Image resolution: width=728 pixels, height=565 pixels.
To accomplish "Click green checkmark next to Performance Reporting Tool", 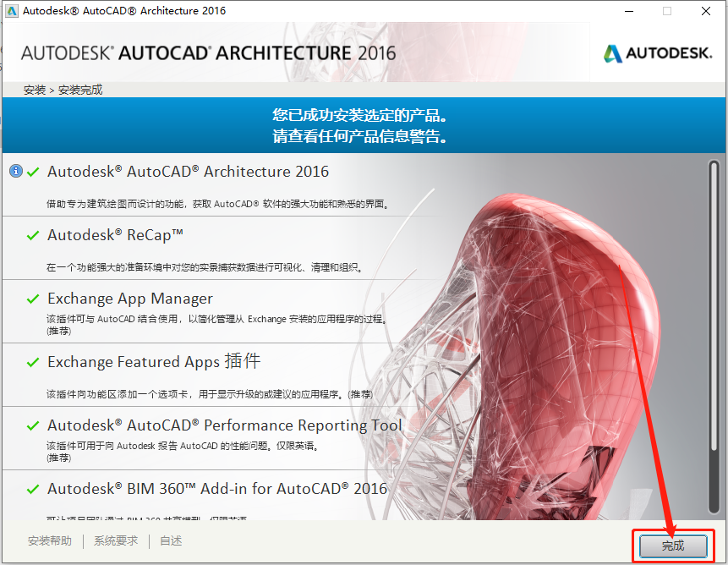I will click(33, 425).
